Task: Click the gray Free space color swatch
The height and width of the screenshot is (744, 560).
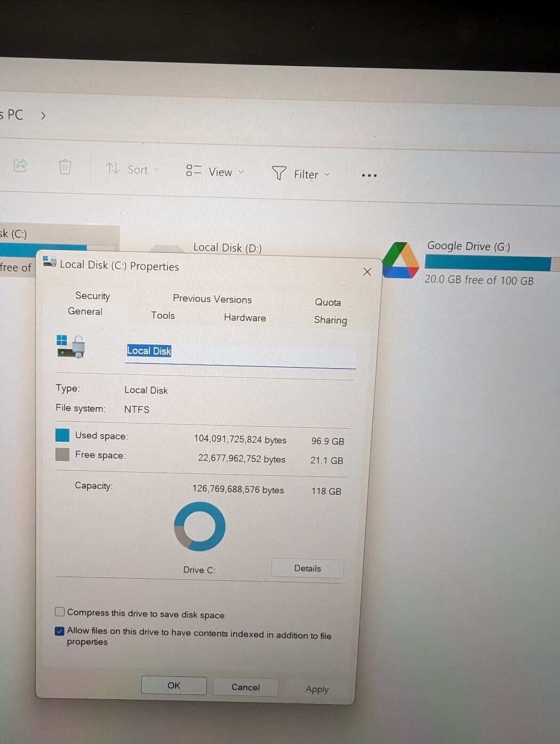Action: point(62,454)
